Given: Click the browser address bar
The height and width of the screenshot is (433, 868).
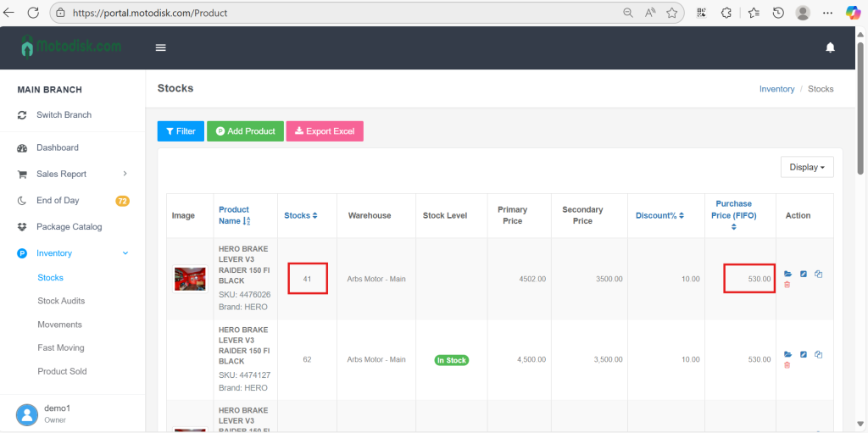Looking at the screenshot, I should [339, 13].
